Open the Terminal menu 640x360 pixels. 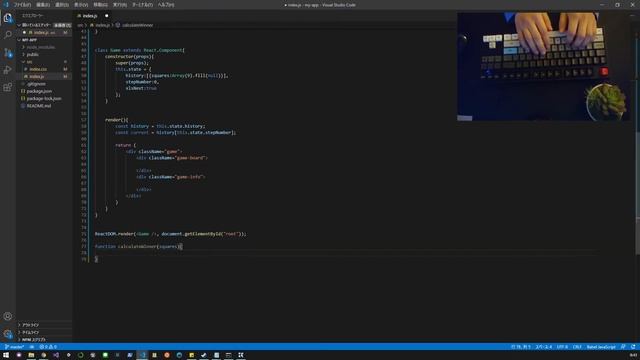click(x=142, y=5)
